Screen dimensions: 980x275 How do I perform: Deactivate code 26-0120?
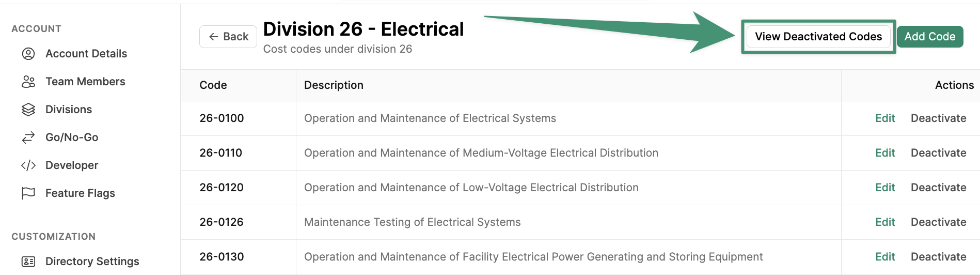point(938,188)
